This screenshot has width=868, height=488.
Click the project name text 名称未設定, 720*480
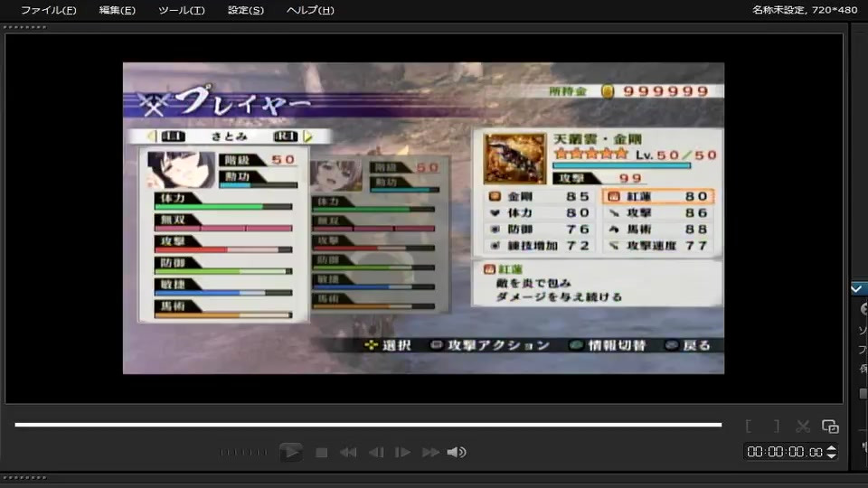tap(805, 10)
